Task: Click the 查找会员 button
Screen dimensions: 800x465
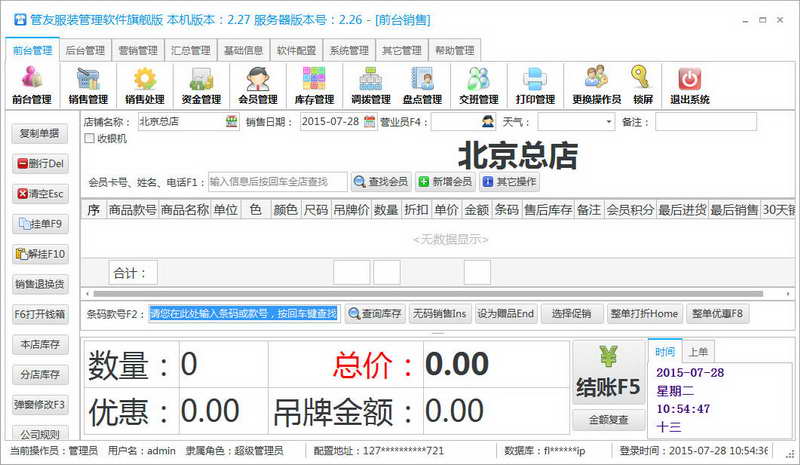Action: click(381, 182)
